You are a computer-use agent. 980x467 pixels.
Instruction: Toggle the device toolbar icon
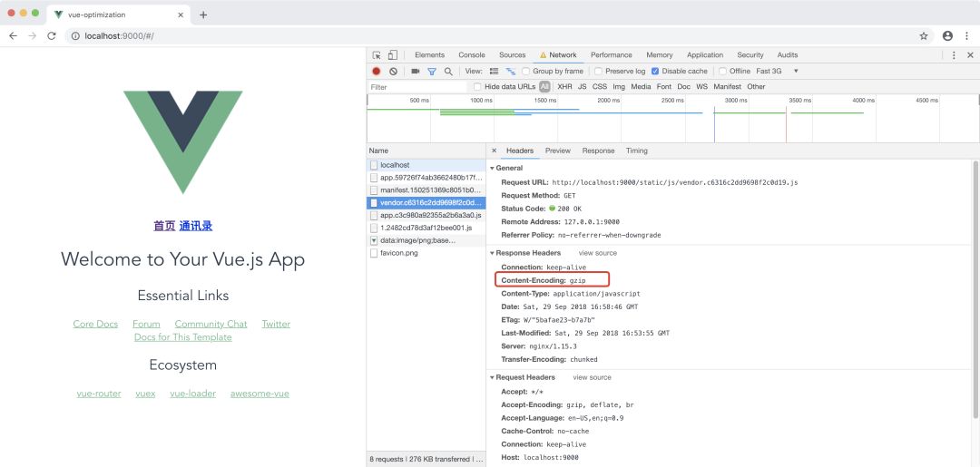(x=392, y=55)
